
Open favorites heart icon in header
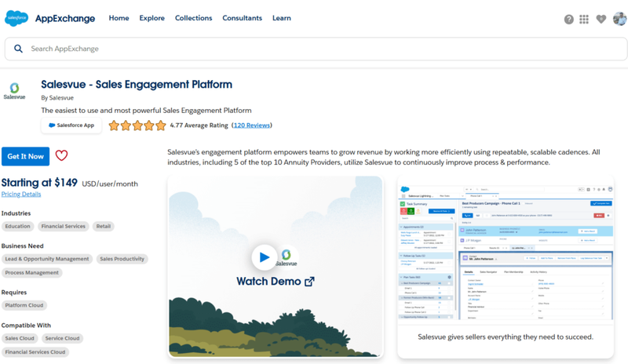coord(601,19)
